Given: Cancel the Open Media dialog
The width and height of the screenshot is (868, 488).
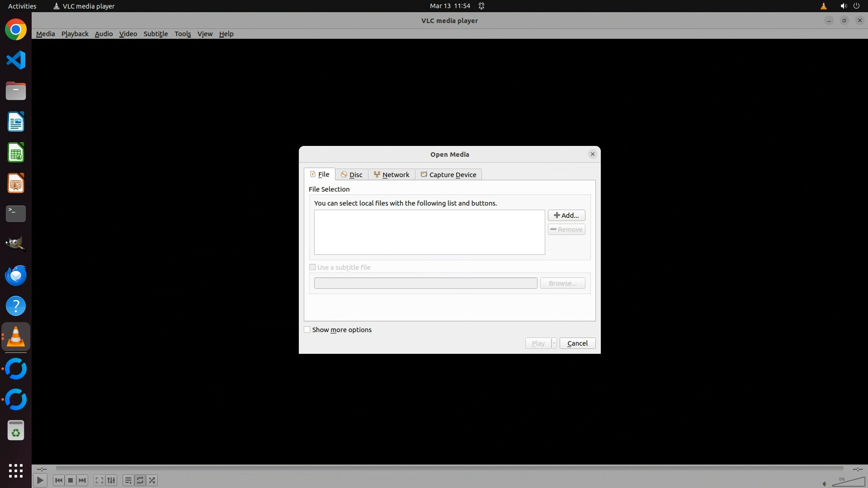Looking at the screenshot, I should tap(577, 343).
